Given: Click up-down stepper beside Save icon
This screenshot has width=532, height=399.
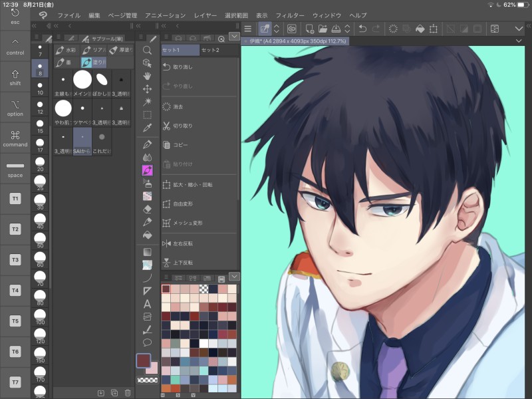Looking at the screenshot, I should 347,29.
